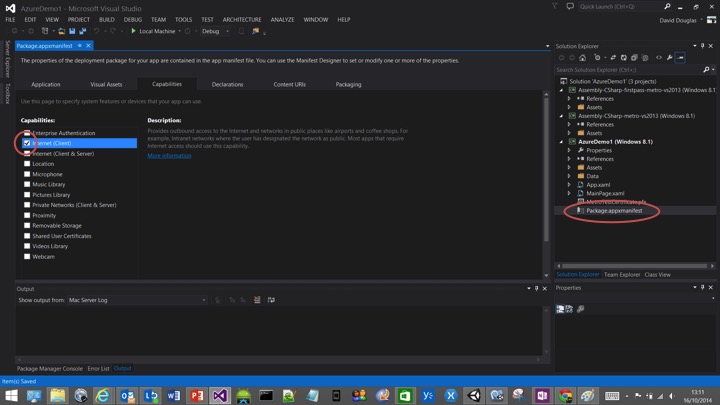Expand the App.xaml node

click(569, 185)
